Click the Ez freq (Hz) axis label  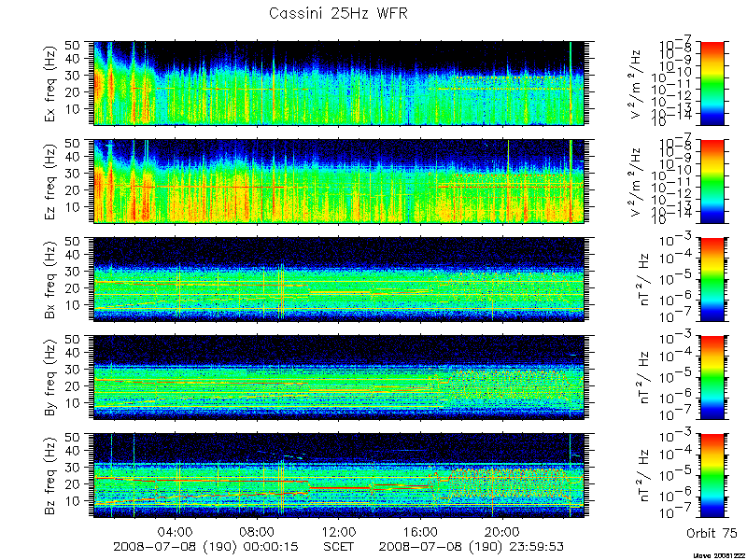click(x=51, y=181)
